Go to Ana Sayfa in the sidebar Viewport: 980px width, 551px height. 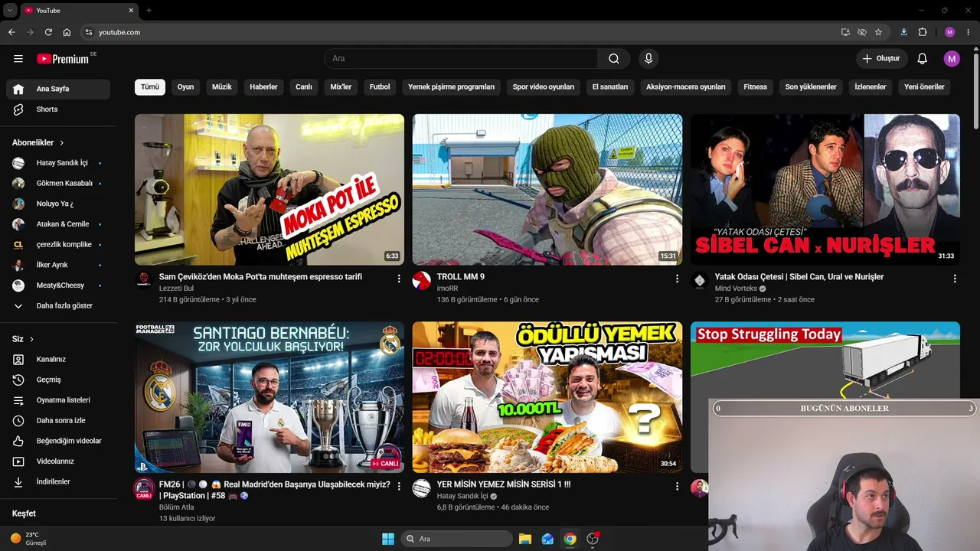click(58, 89)
